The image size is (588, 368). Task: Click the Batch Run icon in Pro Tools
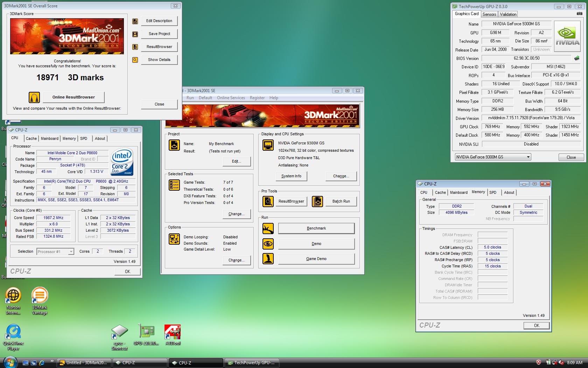(x=317, y=202)
